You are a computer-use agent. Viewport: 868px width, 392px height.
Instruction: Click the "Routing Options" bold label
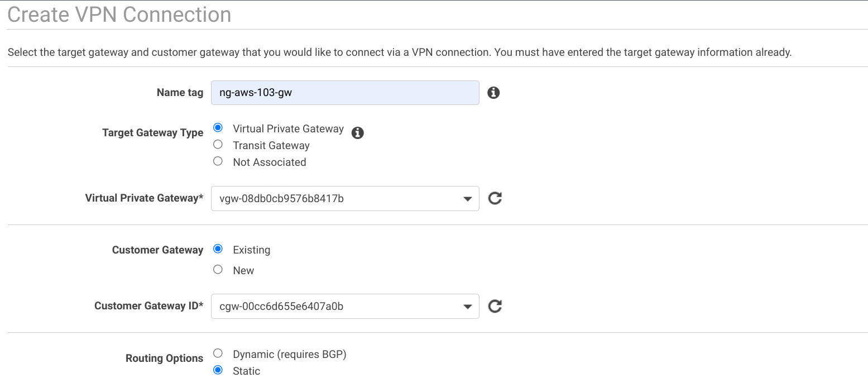tap(164, 358)
